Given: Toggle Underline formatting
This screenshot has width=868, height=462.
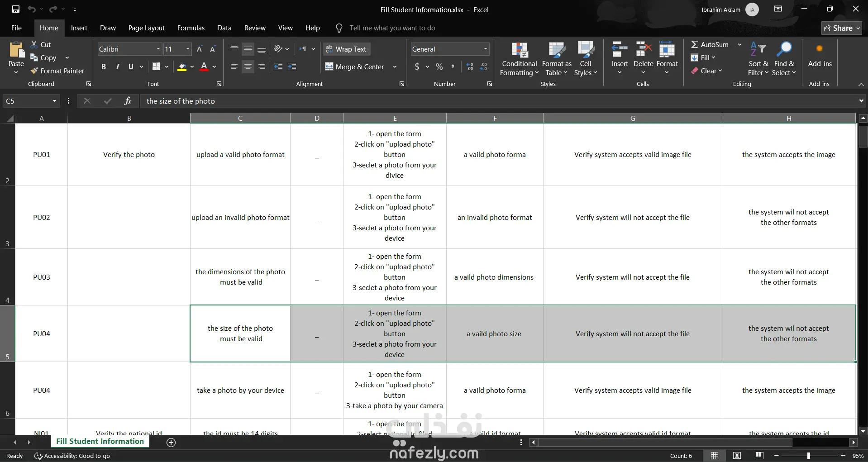Looking at the screenshot, I should [x=131, y=67].
